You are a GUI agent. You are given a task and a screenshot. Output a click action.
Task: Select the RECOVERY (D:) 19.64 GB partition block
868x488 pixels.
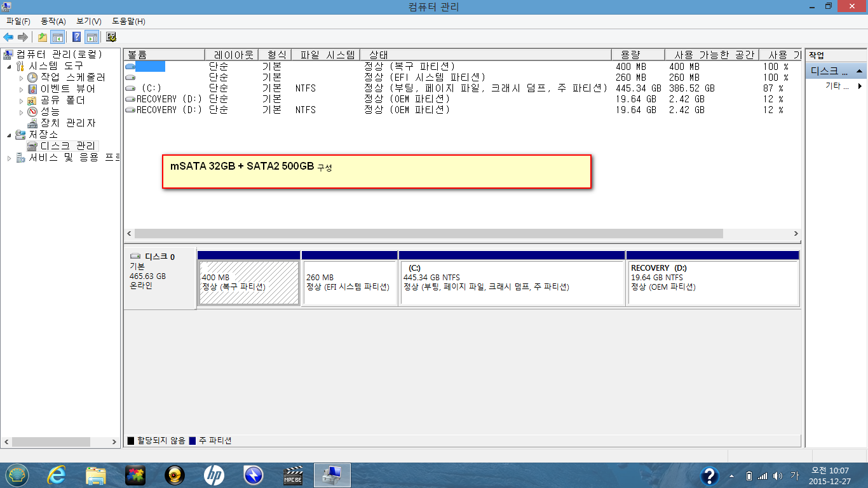712,278
